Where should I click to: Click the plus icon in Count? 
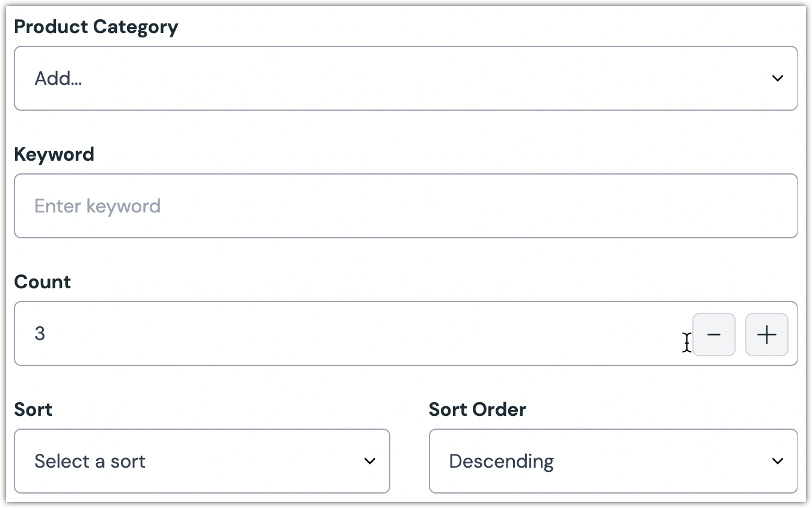pyautogui.click(x=766, y=335)
